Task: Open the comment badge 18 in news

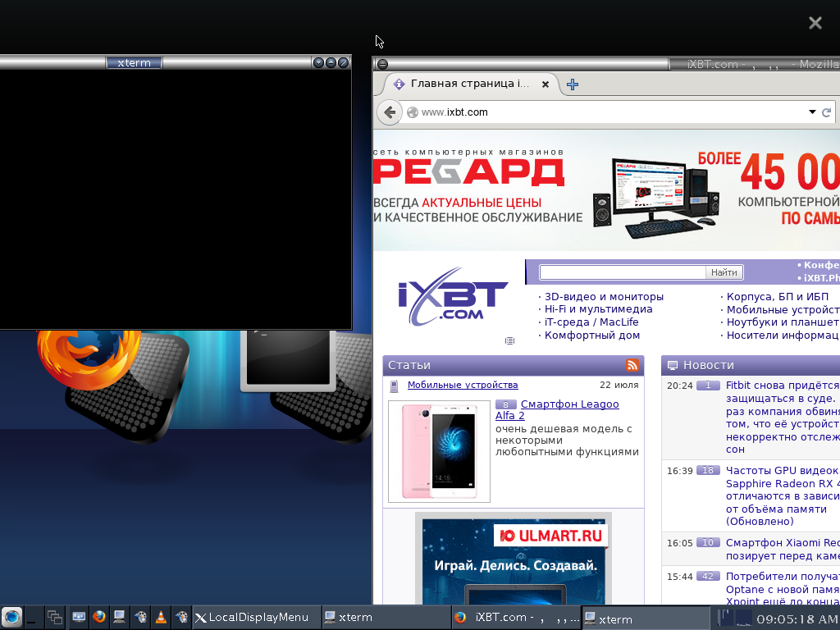Action: pos(708,470)
